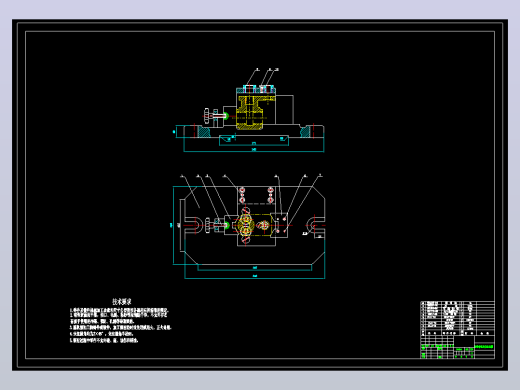The height and width of the screenshot is (390, 520).
Task: Select the top plan view of the fixture
Action: [x=248, y=226]
